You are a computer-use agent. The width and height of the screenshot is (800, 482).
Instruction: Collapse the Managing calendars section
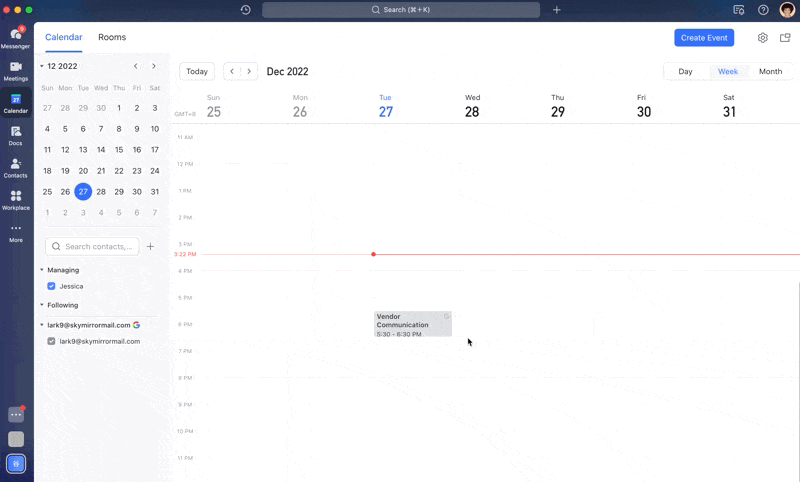tap(42, 270)
